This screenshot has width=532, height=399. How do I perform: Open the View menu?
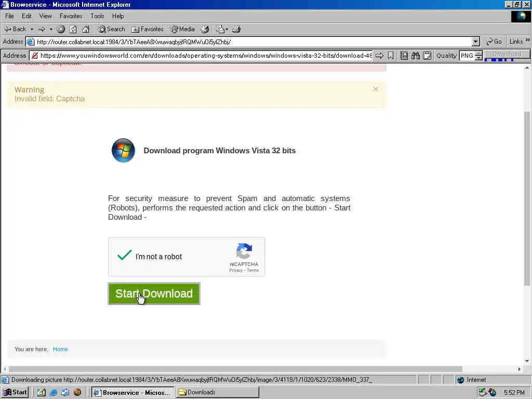(x=46, y=16)
